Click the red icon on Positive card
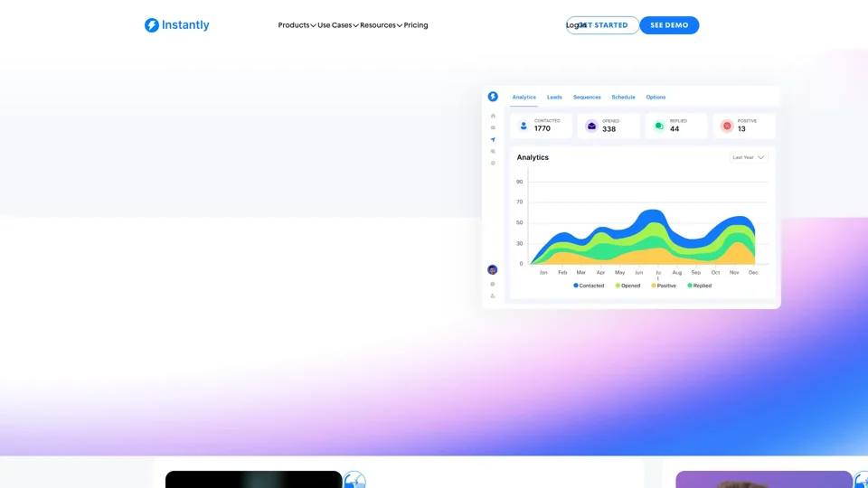This screenshot has height=488, width=868. coord(727,126)
